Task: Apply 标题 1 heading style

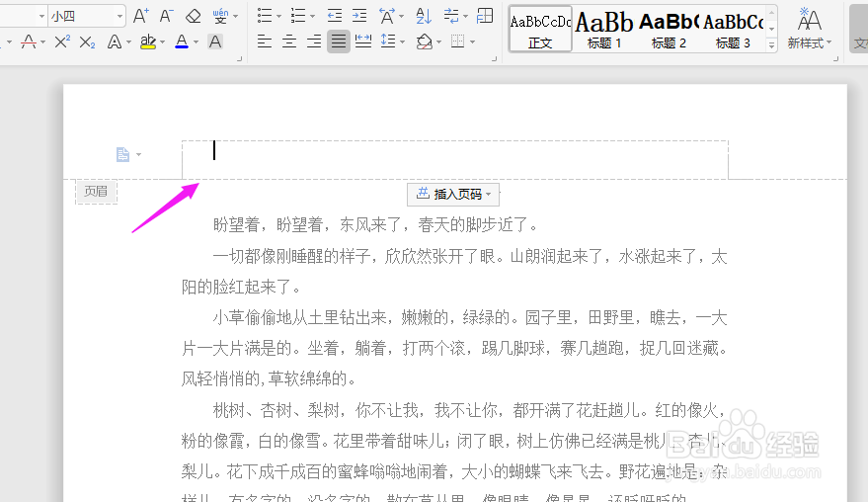Action: pyautogui.click(x=604, y=30)
